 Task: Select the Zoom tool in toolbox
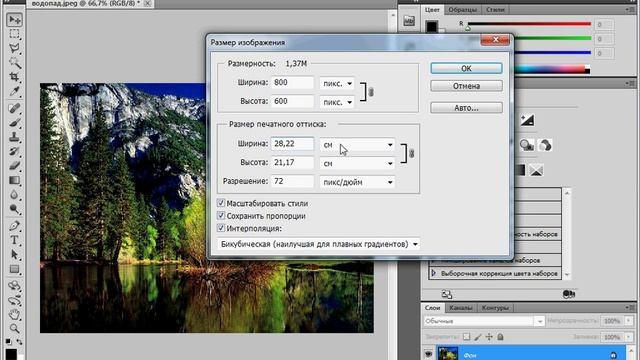(x=14, y=328)
